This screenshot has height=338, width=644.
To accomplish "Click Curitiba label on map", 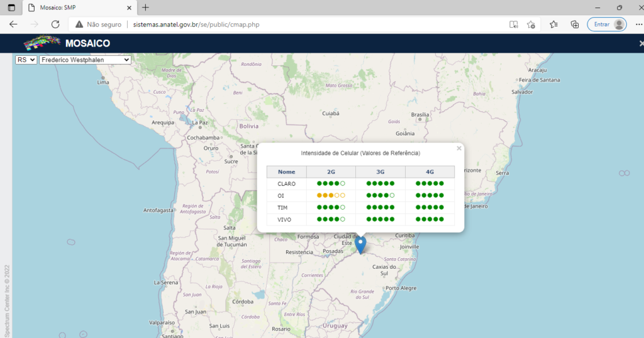I will coord(404,236).
